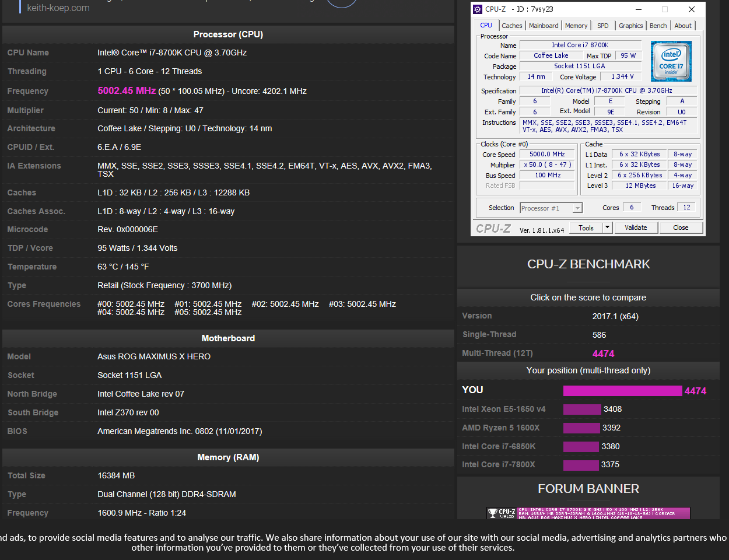
Task: Click the Validate button
Action: (x=636, y=228)
